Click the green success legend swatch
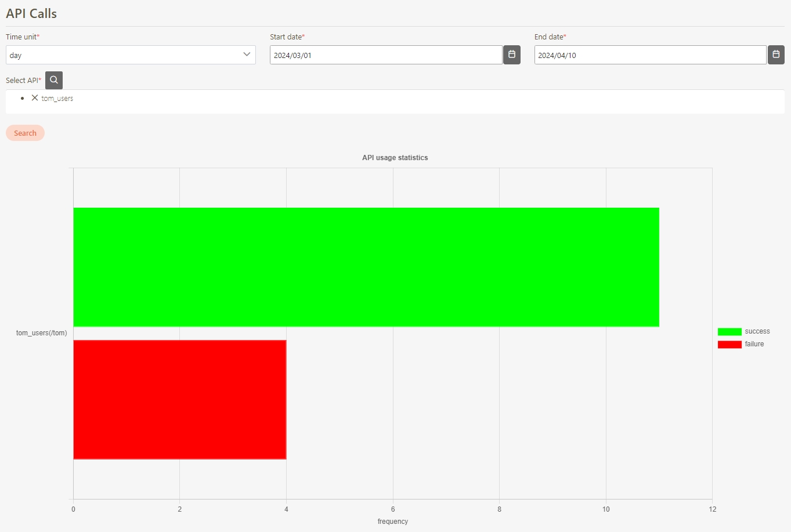Image resolution: width=791 pixels, height=532 pixels. (729, 332)
